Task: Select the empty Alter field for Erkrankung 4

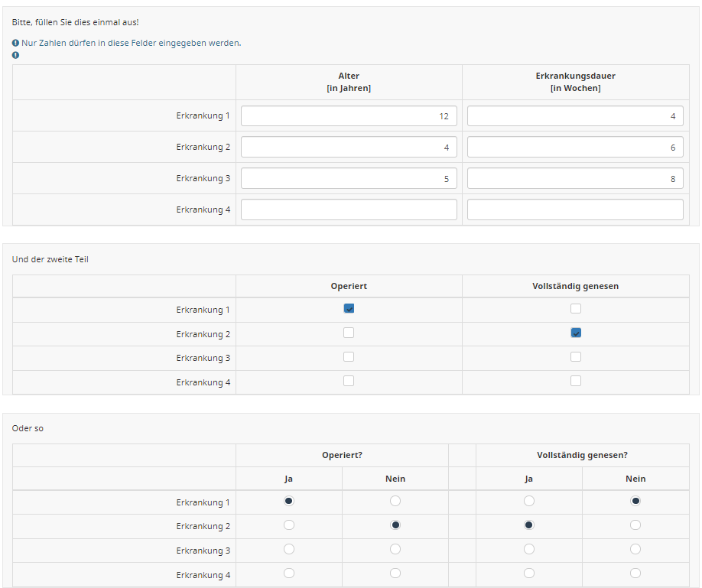Action: [349, 210]
